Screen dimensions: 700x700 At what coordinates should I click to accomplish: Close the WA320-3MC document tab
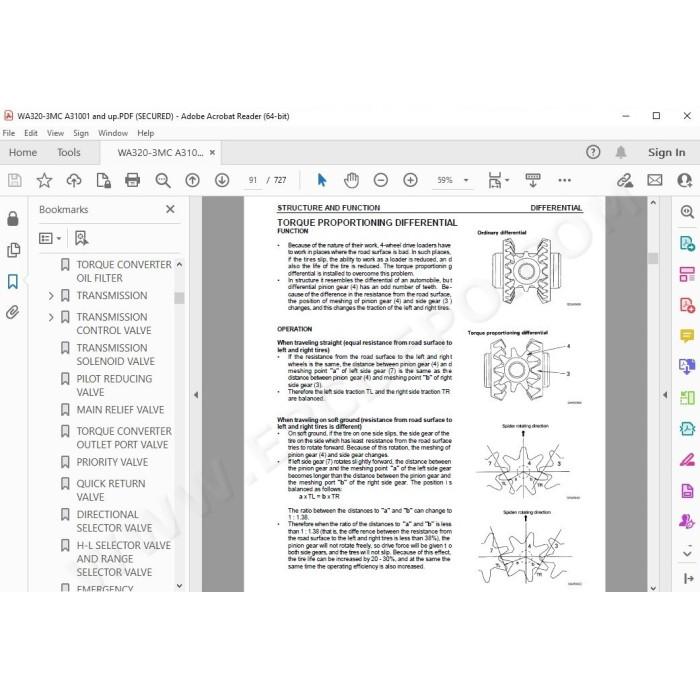pyautogui.click(x=212, y=152)
